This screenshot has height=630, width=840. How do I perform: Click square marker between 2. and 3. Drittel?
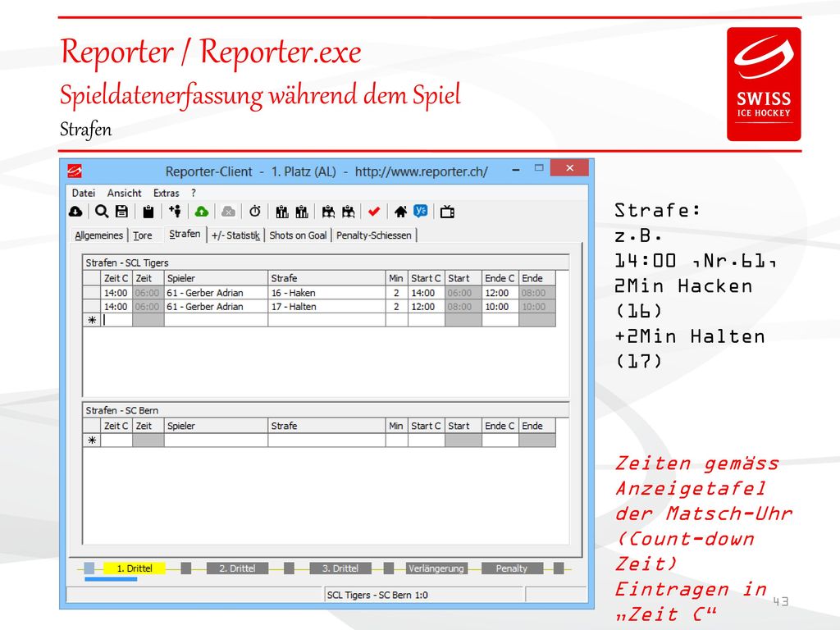[289, 568]
